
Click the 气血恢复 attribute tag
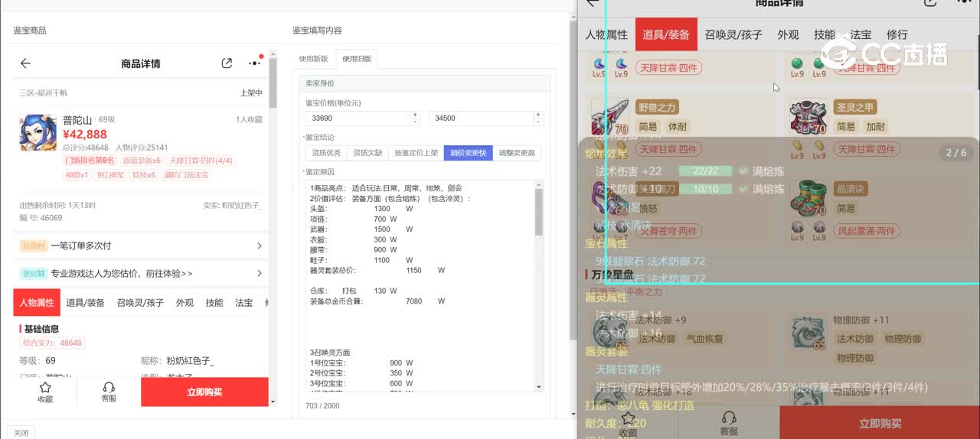704,339
